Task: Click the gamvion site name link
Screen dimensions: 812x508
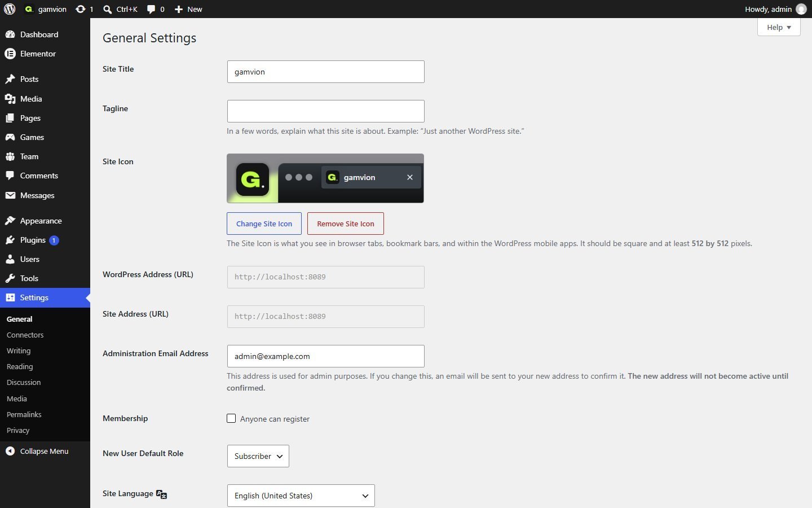Action: pyautogui.click(x=46, y=9)
